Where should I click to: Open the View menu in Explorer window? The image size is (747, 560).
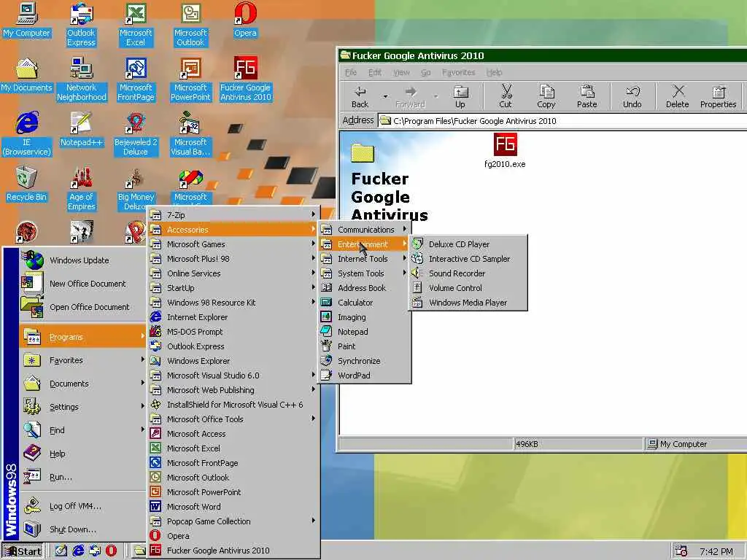point(401,72)
